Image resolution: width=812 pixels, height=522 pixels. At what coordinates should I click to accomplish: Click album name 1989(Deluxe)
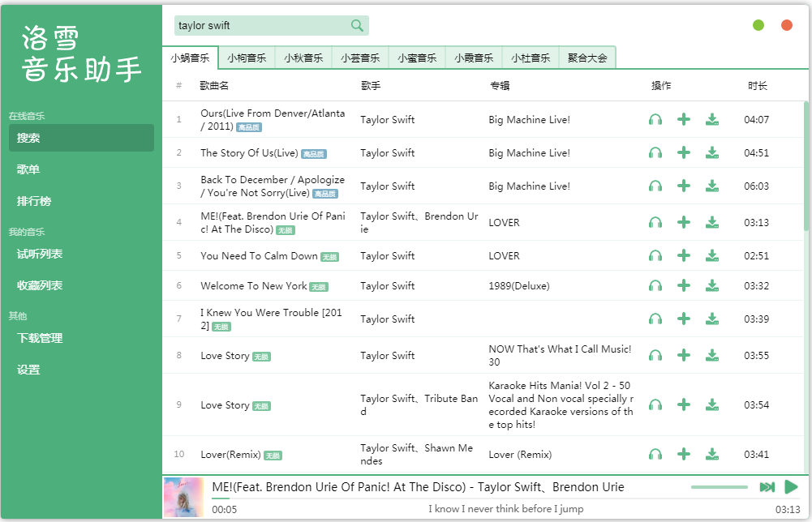pyautogui.click(x=519, y=285)
